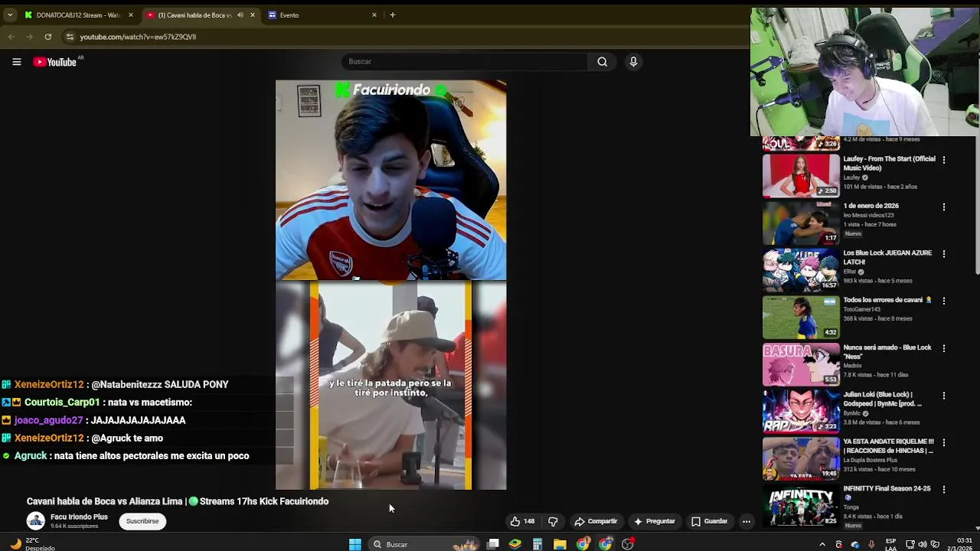980x551 pixels.
Task: Click the weather widget showing 22°C
Action: (32, 544)
